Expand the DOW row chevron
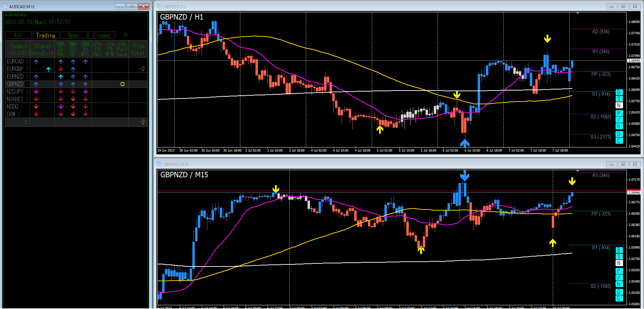Image resolution: width=644 pixels, height=309 pixels. point(19,114)
